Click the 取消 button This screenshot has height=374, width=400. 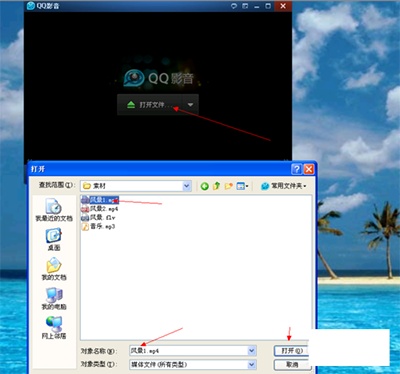pos(292,365)
